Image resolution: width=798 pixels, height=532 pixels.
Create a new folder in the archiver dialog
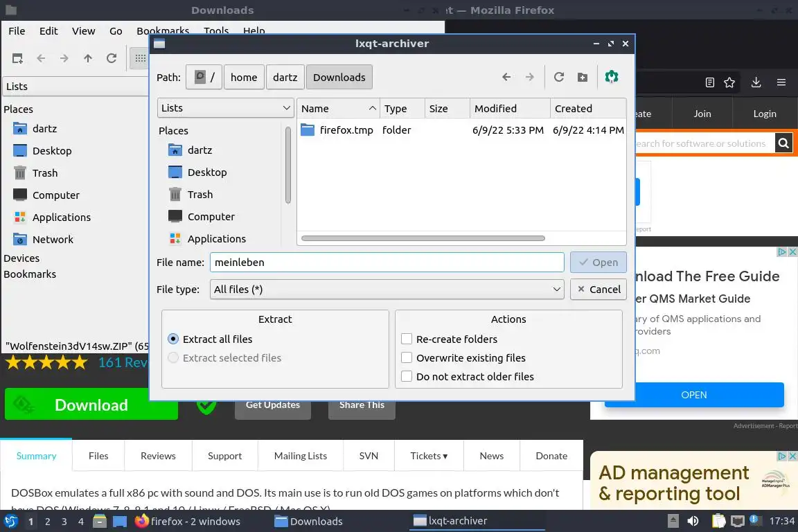coord(583,77)
